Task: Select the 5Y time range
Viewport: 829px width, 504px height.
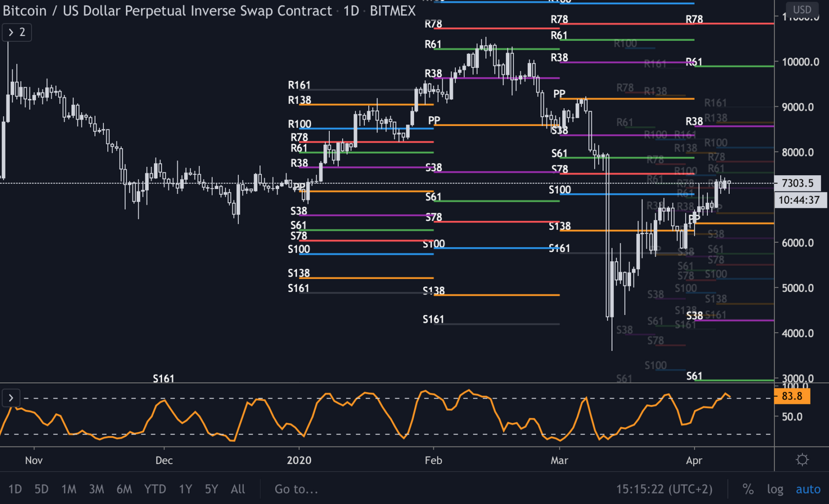Action: click(211, 489)
